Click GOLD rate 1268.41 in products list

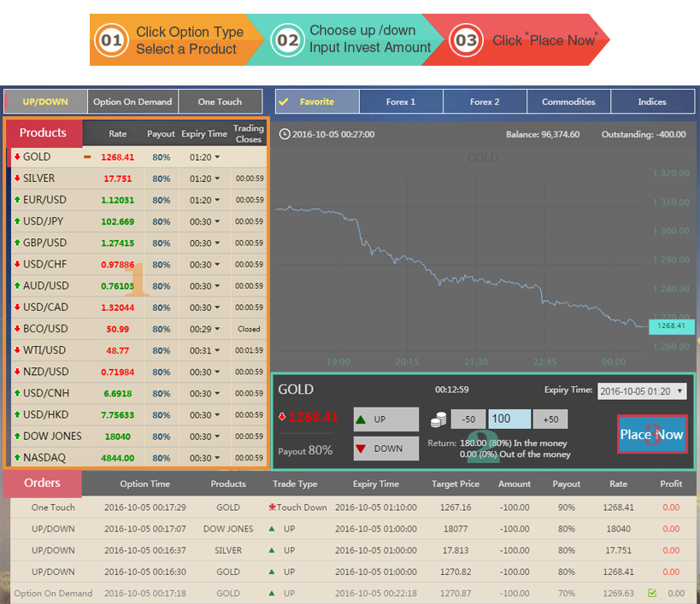click(117, 157)
